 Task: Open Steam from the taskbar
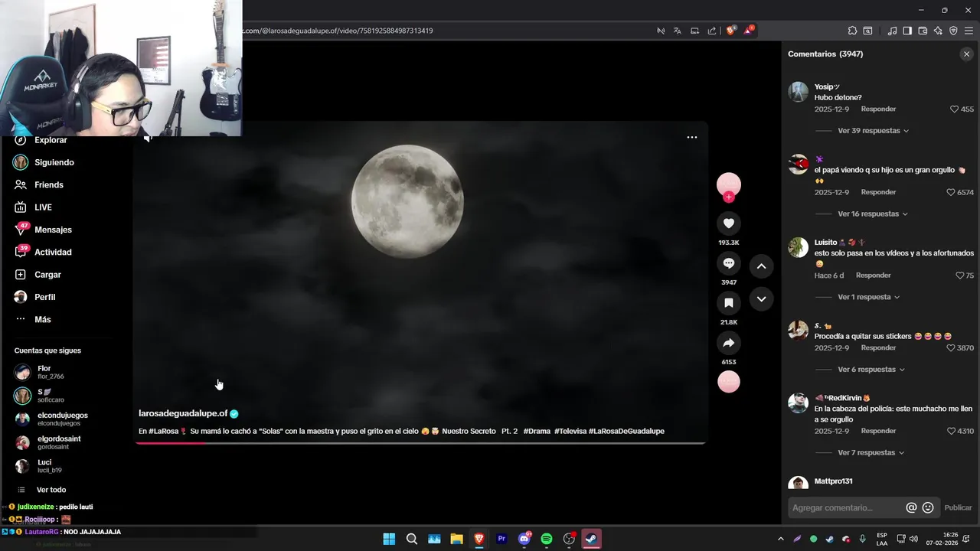point(592,539)
